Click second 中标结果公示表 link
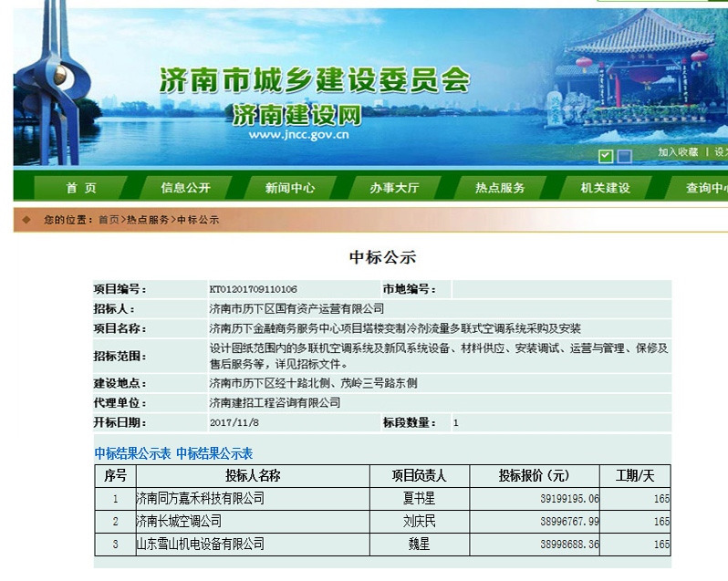This screenshot has height=581, width=728. [x=214, y=453]
